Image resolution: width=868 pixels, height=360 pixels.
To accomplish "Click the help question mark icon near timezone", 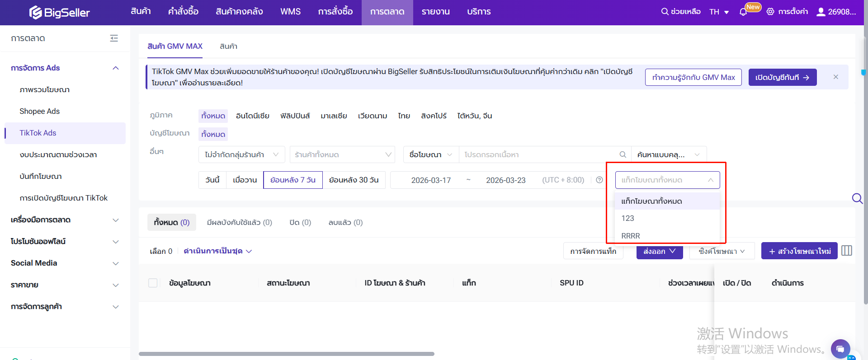I will pyautogui.click(x=599, y=180).
